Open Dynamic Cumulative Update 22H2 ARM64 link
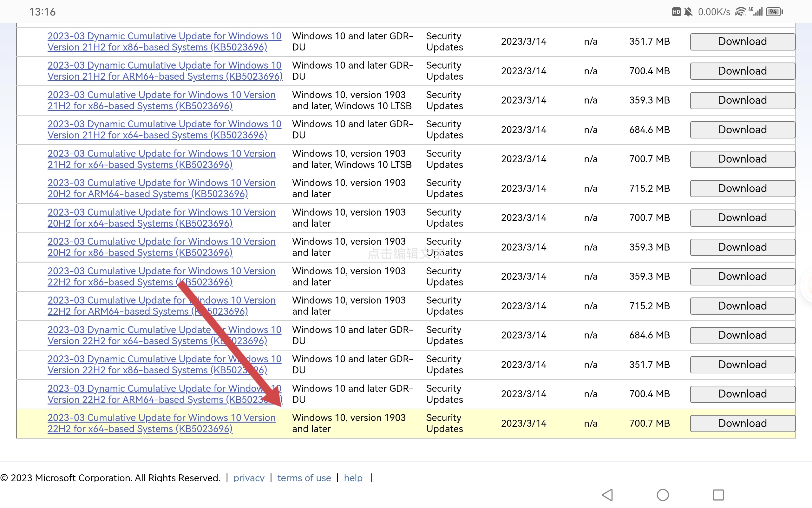This screenshot has width=812, height=508. click(x=165, y=394)
